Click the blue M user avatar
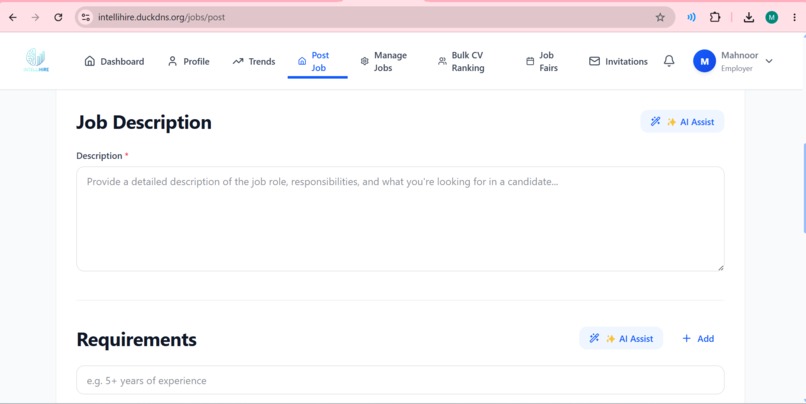The width and height of the screenshot is (806, 404). click(x=704, y=61)
